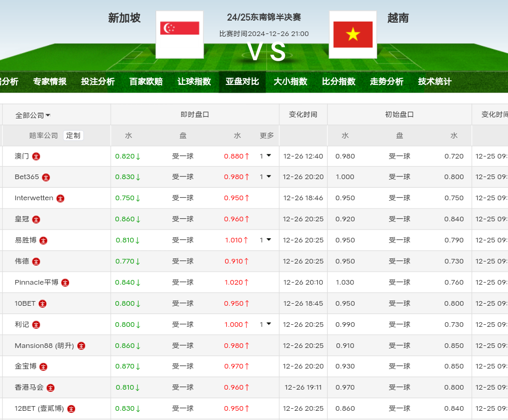Expand more odds in the 利记 row
508x420 pixels.
pyautogui.click(x=265, y=324)
